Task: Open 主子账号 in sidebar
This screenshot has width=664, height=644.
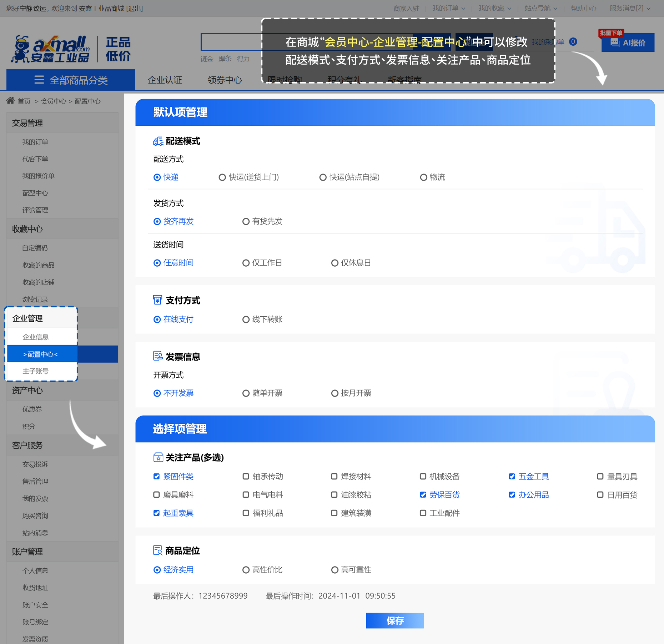Action: coord(36,371)
